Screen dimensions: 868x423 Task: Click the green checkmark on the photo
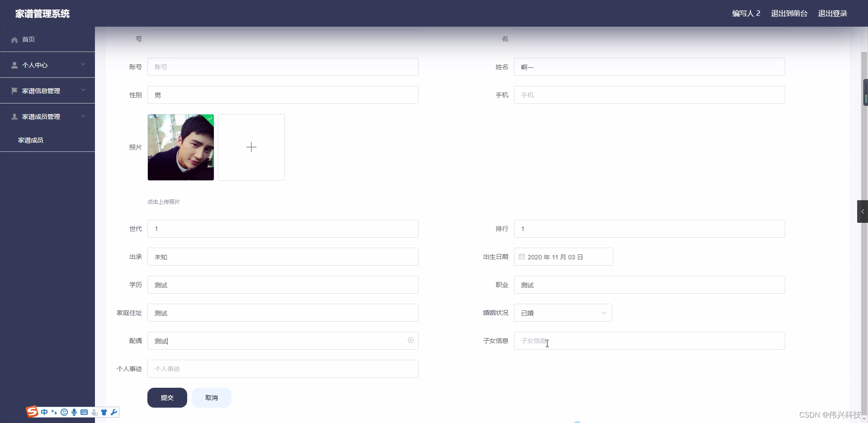click(x=210, y=118)
